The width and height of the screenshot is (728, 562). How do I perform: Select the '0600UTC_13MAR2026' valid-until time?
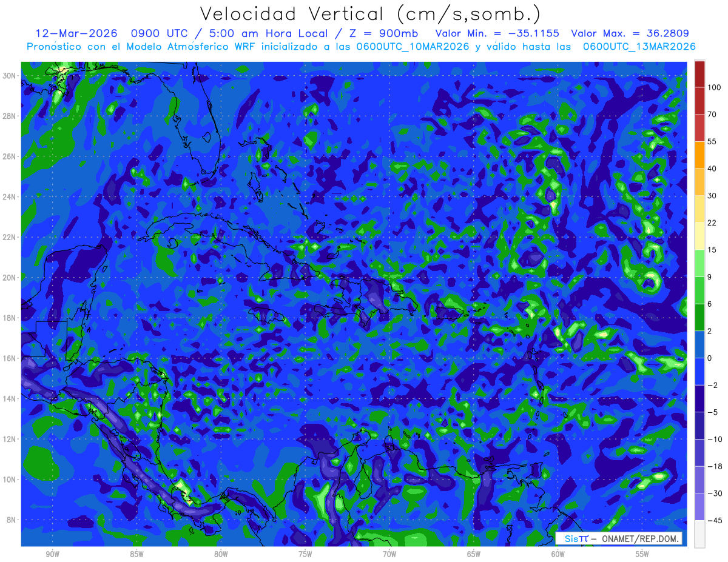[639, 46]
